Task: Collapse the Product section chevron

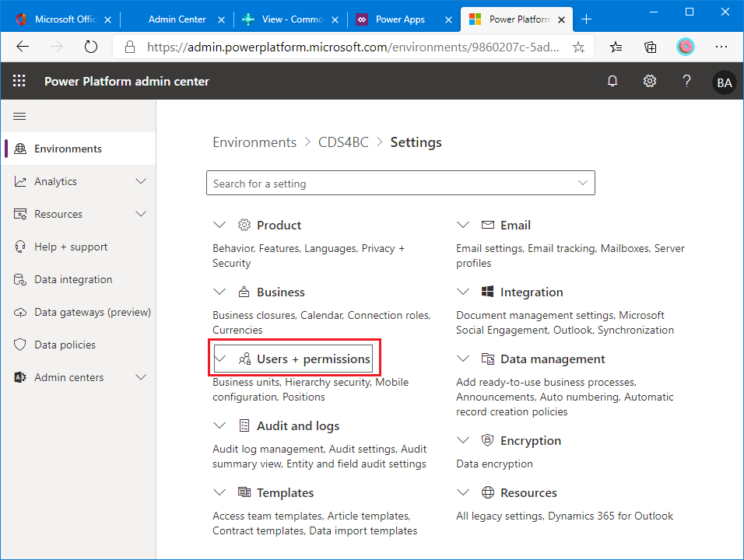Action: pos(219,224)
